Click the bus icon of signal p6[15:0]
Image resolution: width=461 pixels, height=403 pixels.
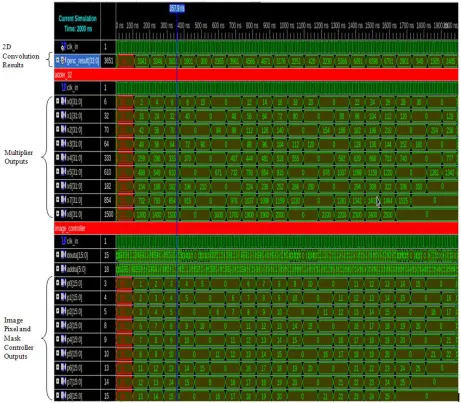pyautogui.click(x=63, y=368)
